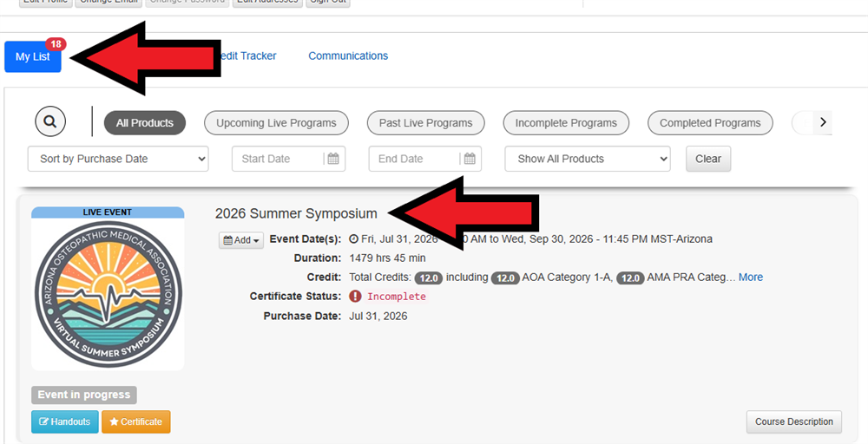Click the clock icon beside event dates
The image size is (868, 444).
click(x=354, y=239)
